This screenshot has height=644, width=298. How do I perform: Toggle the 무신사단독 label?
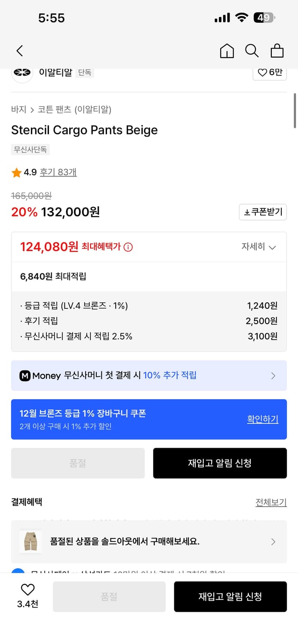tap(30, 149)
